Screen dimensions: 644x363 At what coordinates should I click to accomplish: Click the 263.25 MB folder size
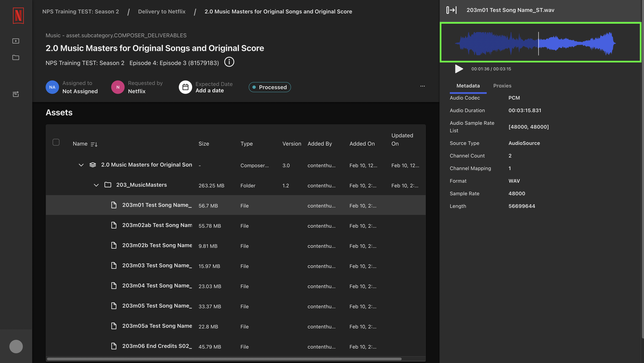pyautogui.click(x=211, y=186)
